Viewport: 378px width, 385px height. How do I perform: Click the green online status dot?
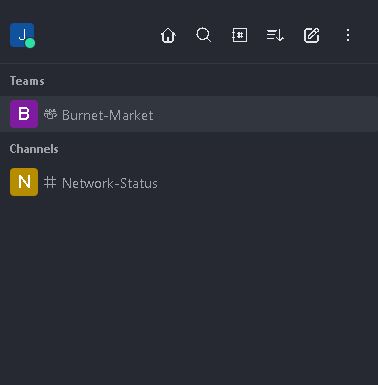point(30,43)
